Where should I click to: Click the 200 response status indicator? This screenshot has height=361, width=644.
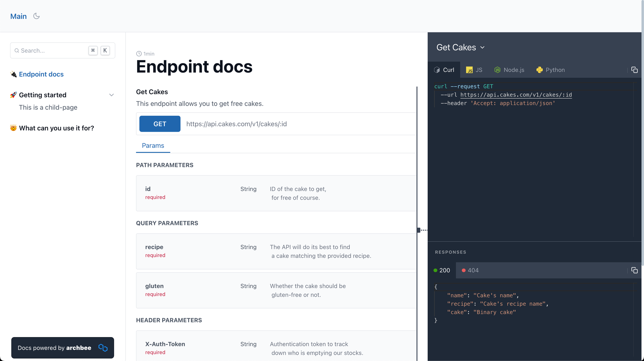click(x=442, y=270)
